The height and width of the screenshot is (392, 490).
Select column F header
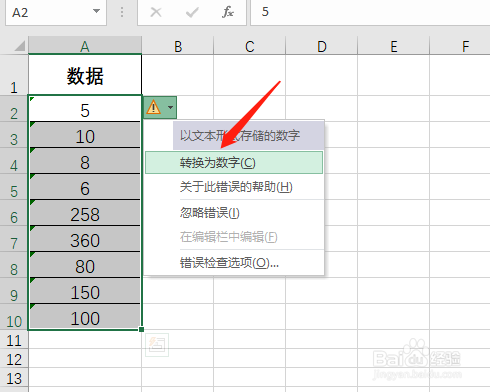pos(460,45)
